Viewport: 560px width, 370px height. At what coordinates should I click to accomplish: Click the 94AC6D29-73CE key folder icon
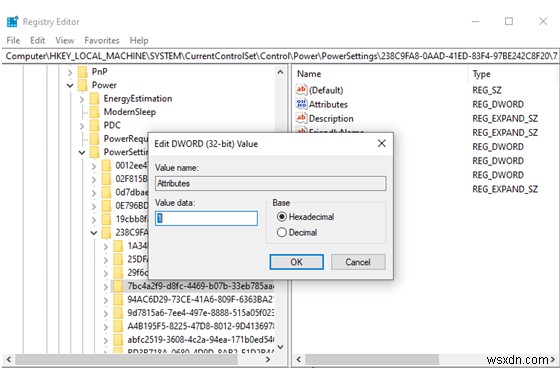[x=118, y=299]
